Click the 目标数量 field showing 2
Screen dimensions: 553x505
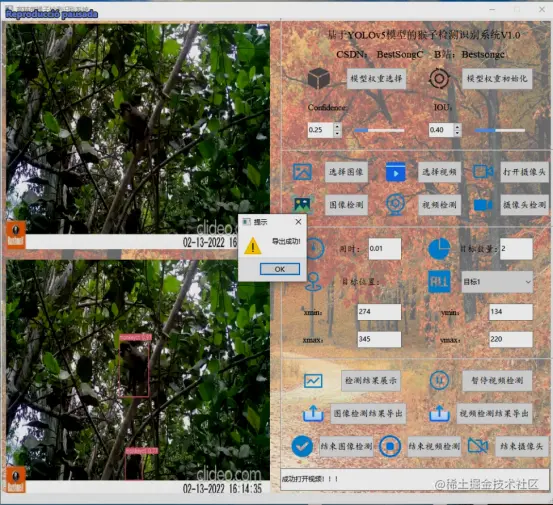(516, 249)
